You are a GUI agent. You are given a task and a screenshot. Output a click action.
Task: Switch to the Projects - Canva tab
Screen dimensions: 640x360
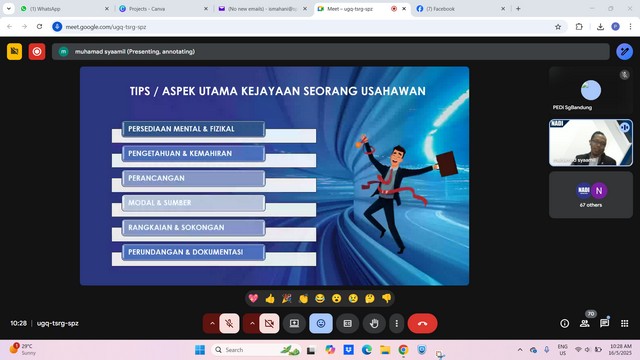[163, 9]
